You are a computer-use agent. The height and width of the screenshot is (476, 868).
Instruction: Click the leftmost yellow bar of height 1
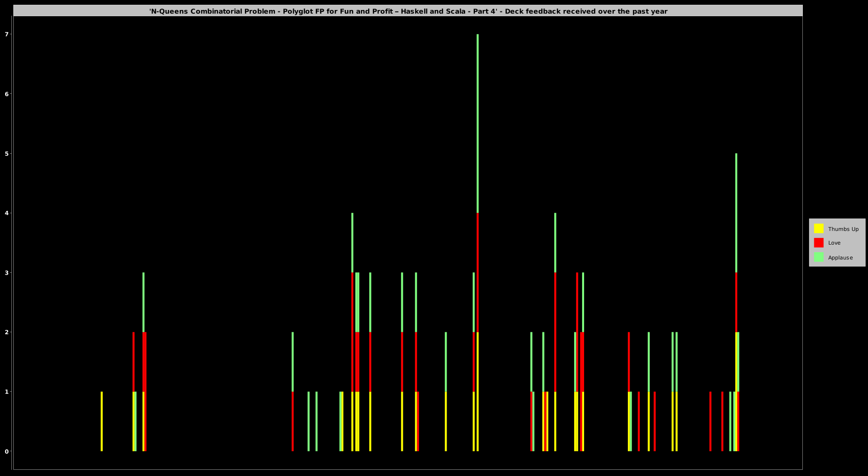tap(102, 421)
